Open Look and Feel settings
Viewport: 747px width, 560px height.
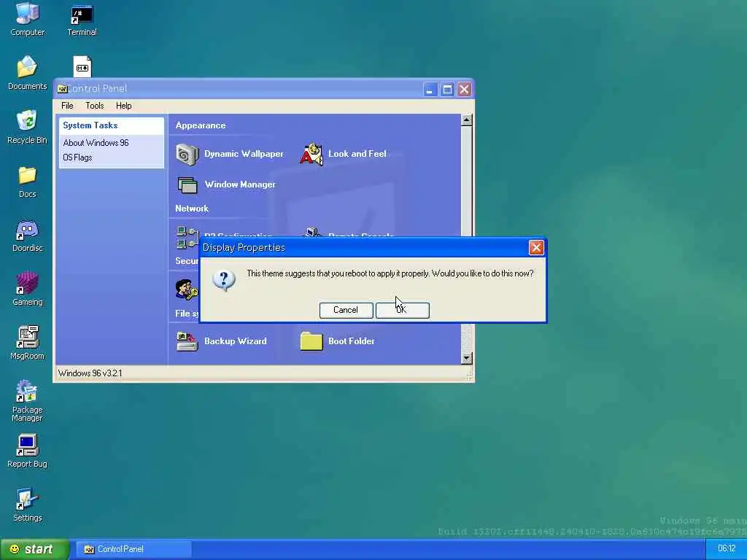(343, 154)
